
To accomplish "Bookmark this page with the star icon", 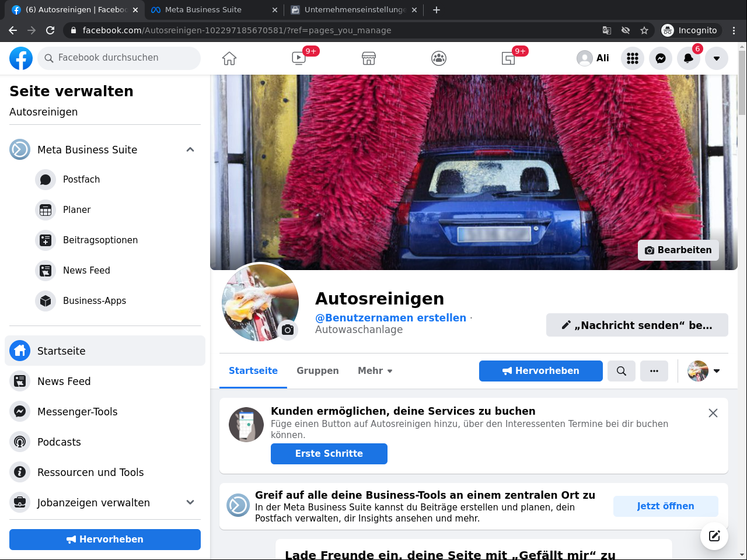I will coord(644,30).
